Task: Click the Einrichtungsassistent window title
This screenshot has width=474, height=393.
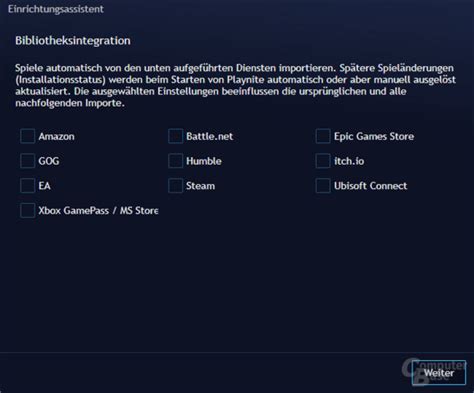Action: [x=56, y=9]
